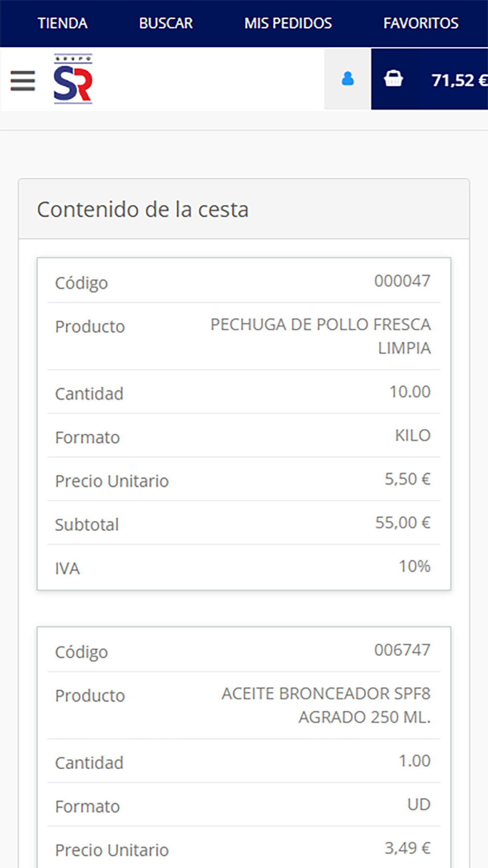488x868 pixels.
Task: Click the 55,00 € subtotal value
Action: (403, 522)
